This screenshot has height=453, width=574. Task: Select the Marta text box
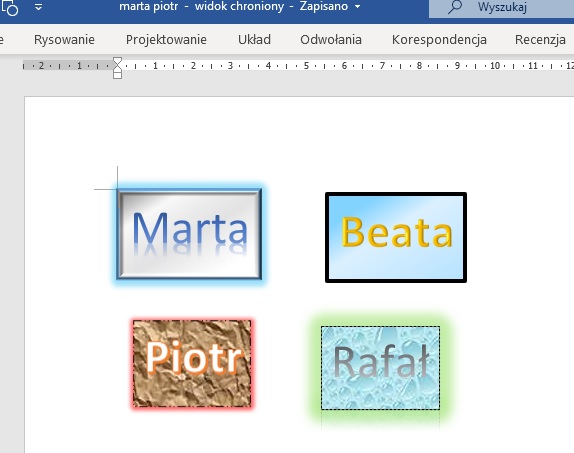click(x=189, y=234)
